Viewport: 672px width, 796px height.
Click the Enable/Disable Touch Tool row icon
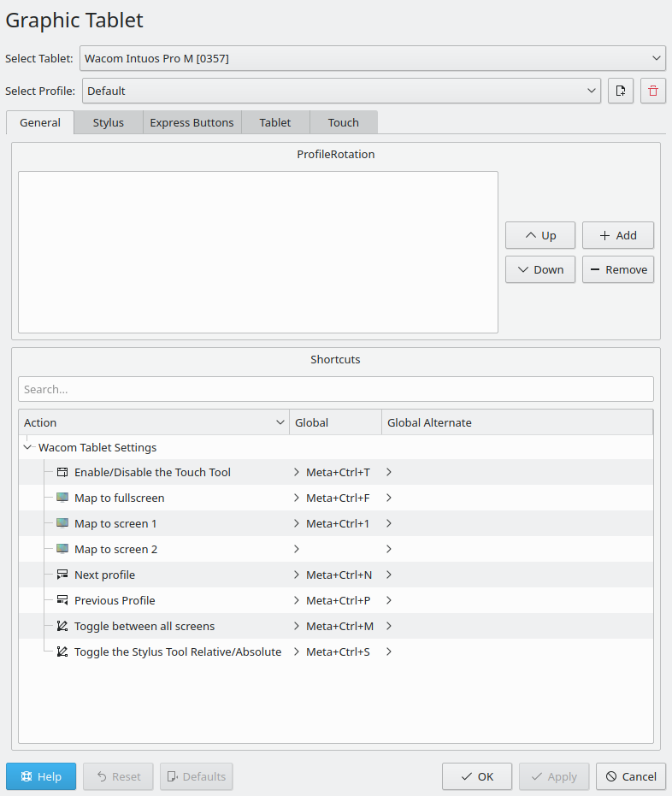[x=62, y=472]
